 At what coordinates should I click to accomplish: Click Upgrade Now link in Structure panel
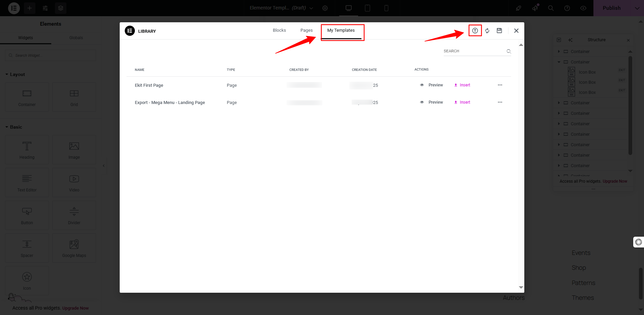click(615, 181)
